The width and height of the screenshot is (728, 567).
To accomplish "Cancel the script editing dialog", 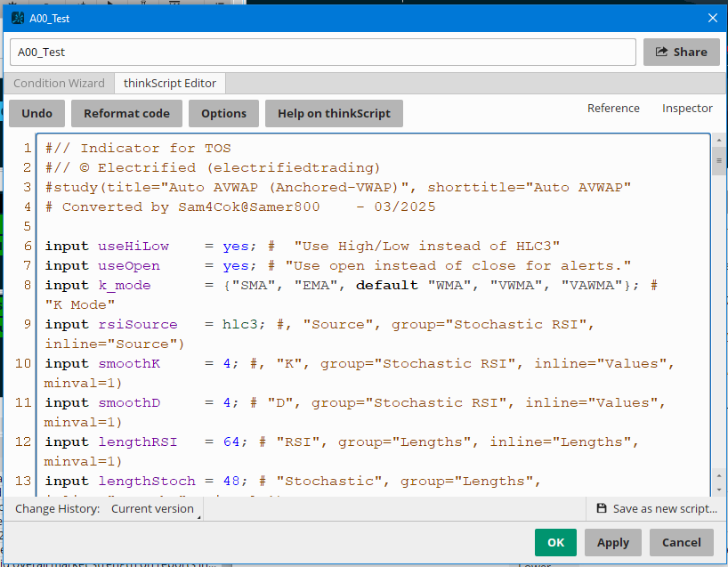I will click(x=682, y=542).
